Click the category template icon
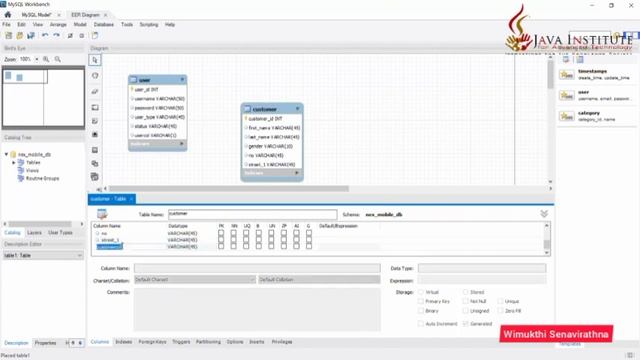Screen dimensions: 640x360 click(567, 116)
